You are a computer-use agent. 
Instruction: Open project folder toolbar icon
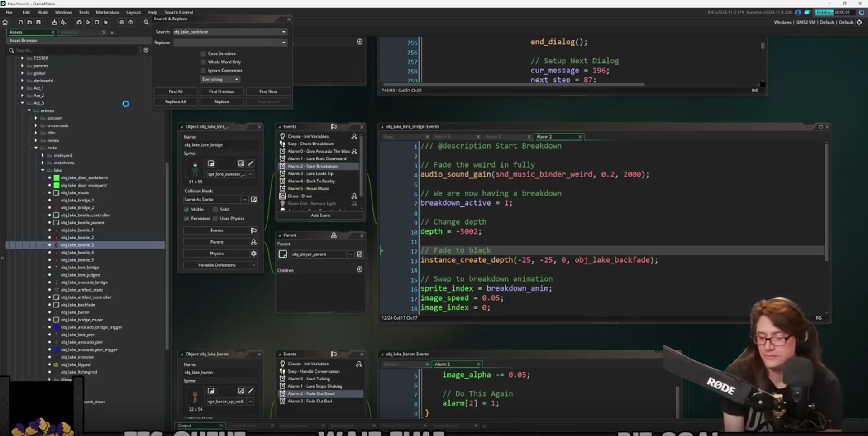click(29, 22)
